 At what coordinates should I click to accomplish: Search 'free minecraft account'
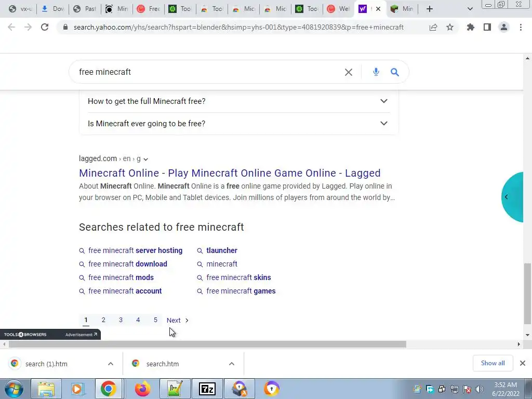(x=125, y=291)
